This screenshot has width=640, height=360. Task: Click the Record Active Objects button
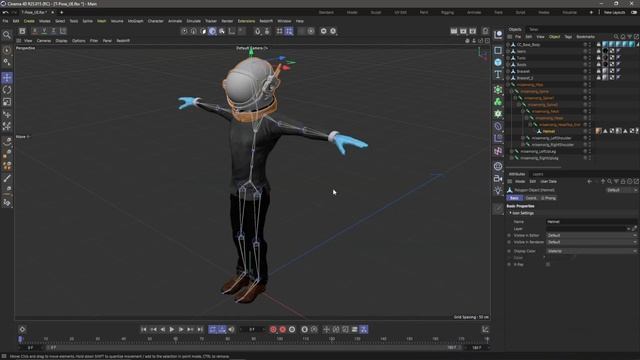273,329
